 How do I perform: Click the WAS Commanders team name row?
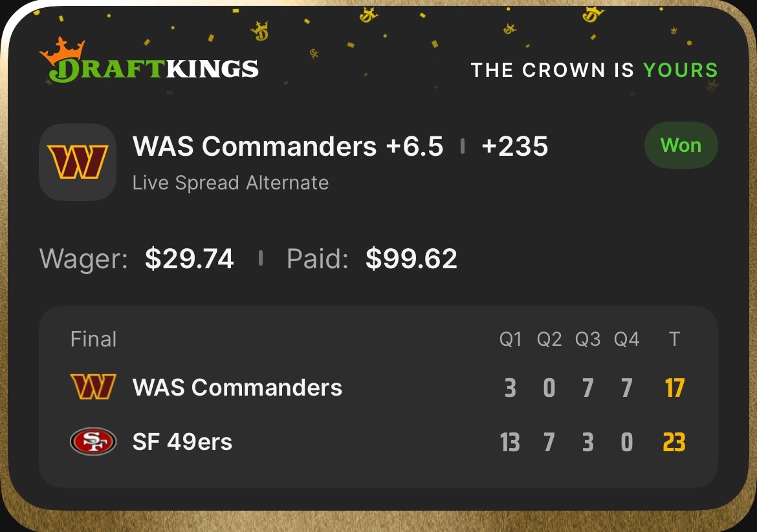point(378,387)
